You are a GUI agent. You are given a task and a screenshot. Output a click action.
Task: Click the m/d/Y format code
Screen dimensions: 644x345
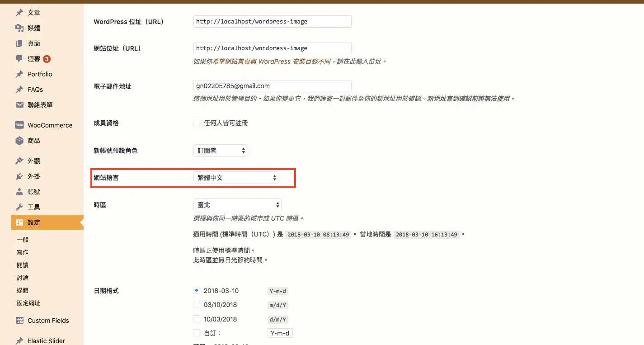pos(278,305)
